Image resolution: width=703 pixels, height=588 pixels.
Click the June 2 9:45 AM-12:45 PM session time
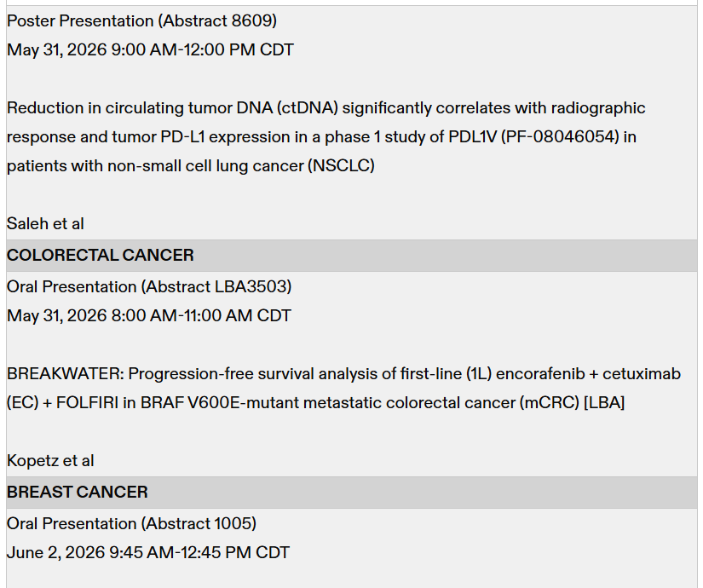(148, 552)
